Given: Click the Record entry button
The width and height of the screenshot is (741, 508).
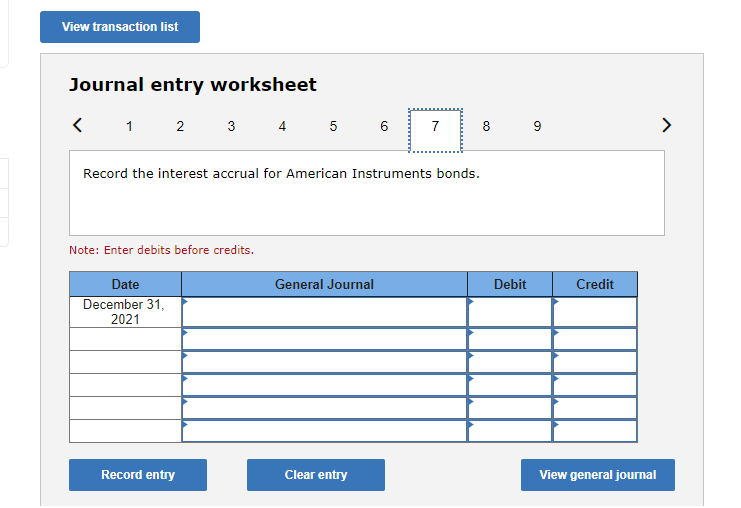Looking at the screenshot, I should click(138, 475).
